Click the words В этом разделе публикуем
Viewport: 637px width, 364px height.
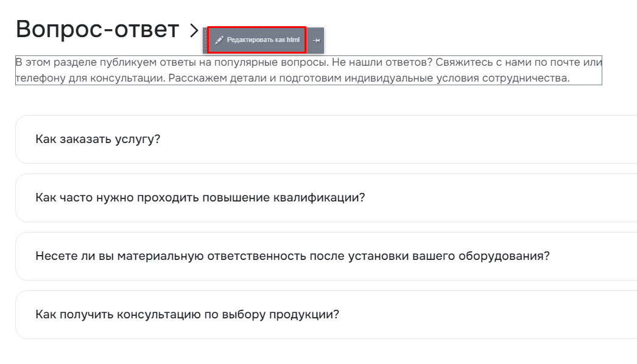(x=86, y=63)
